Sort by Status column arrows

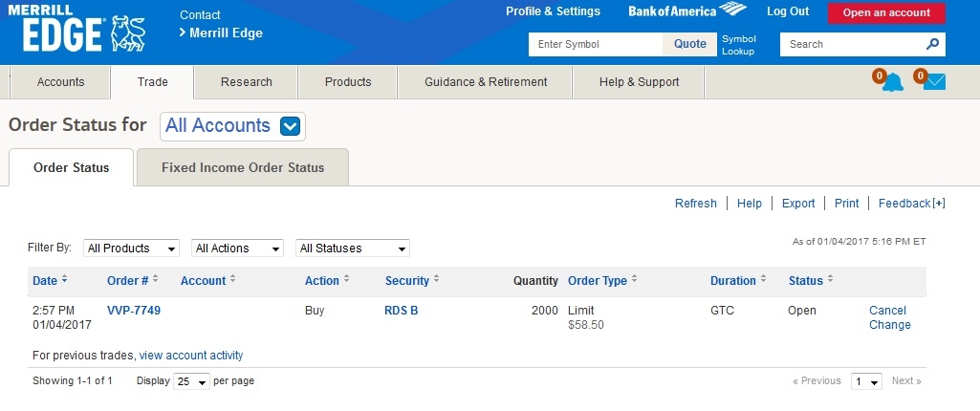click(x=829, y=280)
